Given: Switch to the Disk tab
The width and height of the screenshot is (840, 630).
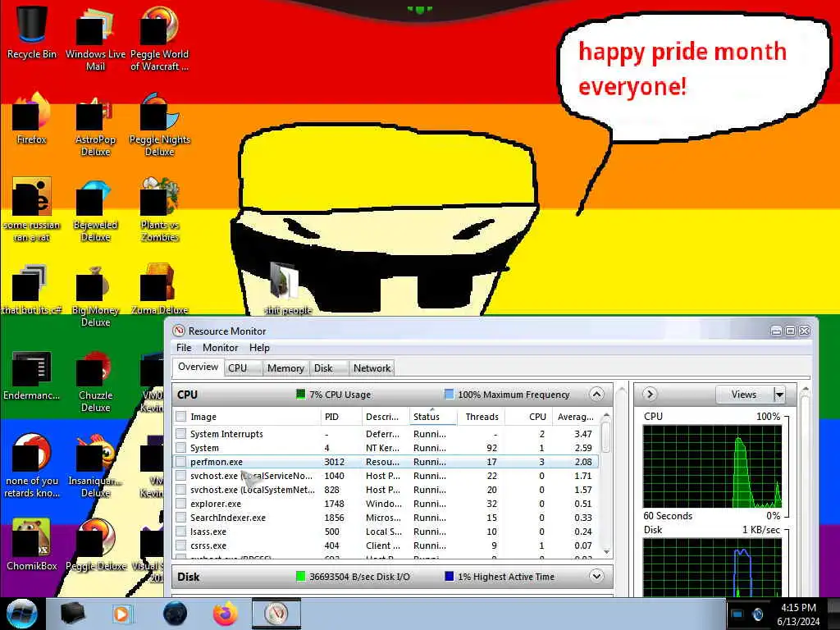Looking at the screenshot, I should click(x=328, y=368).
